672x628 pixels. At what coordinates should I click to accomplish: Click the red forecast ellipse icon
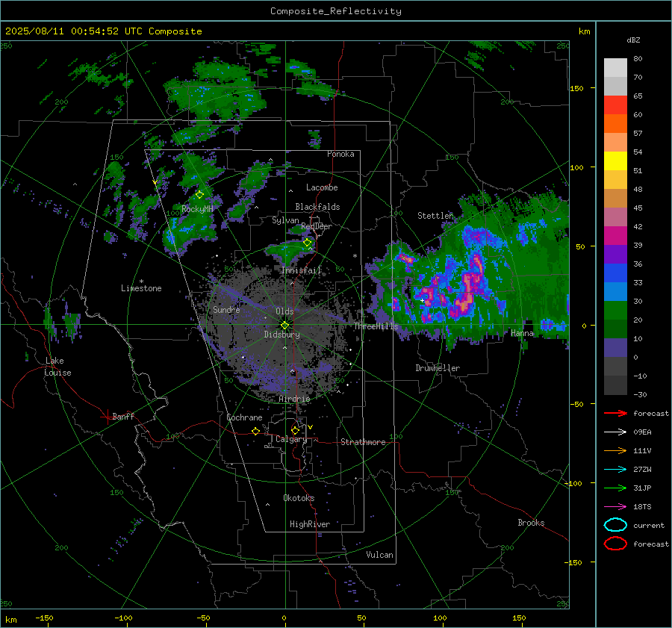(615, 544)
